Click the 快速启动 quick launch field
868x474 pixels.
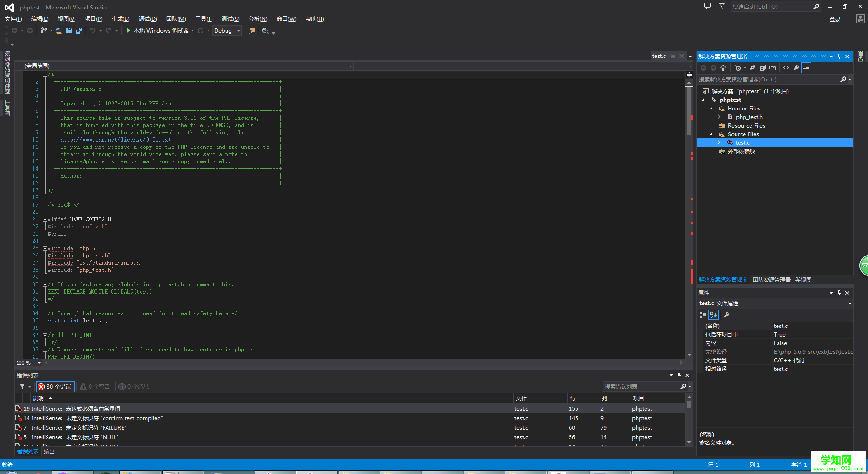click(771, 6)
